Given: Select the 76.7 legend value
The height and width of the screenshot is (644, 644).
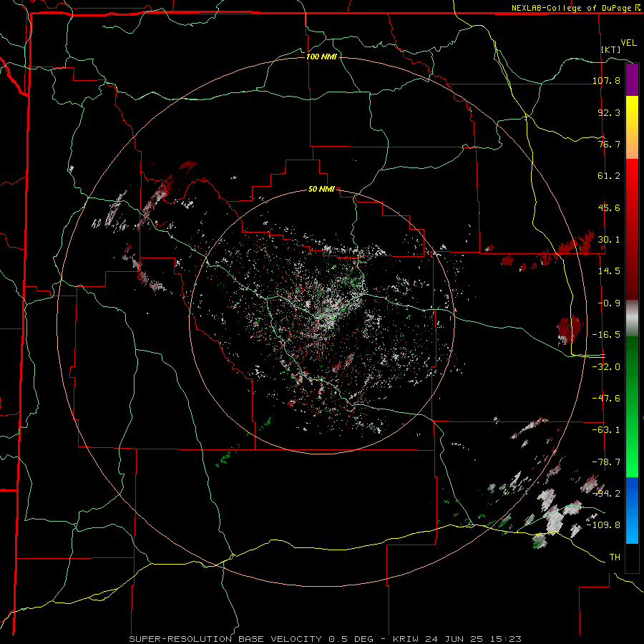Looking at the screenshot, I should coord(609,144).
